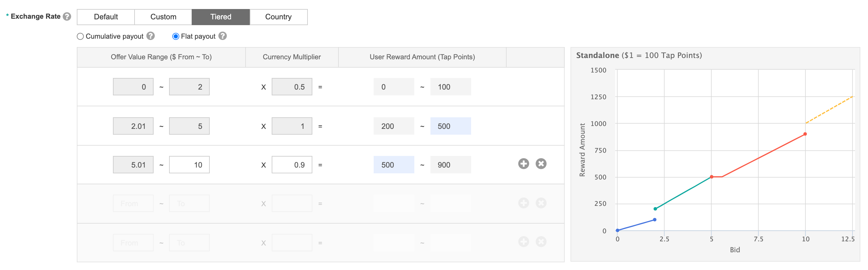The height and width of the screenshot is (270, 868).
Task: Click the highlighted 500 reward amount in second row
Action: pos(450,126)
